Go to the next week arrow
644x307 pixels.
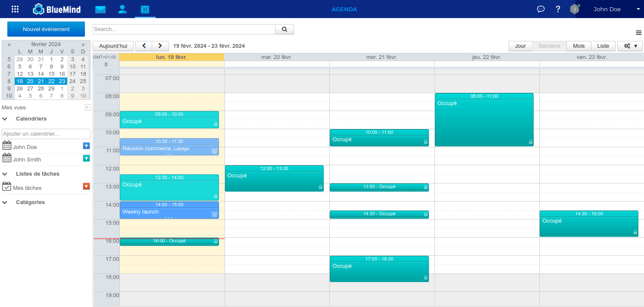(x=160, y=46)
